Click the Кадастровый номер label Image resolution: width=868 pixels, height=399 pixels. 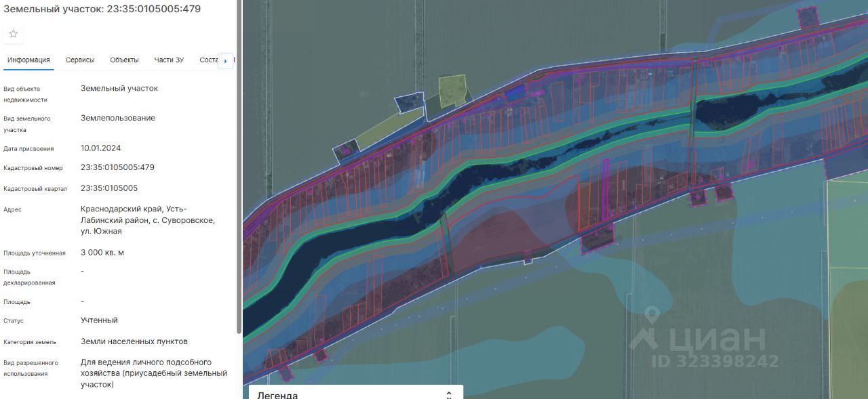[33, 168]
